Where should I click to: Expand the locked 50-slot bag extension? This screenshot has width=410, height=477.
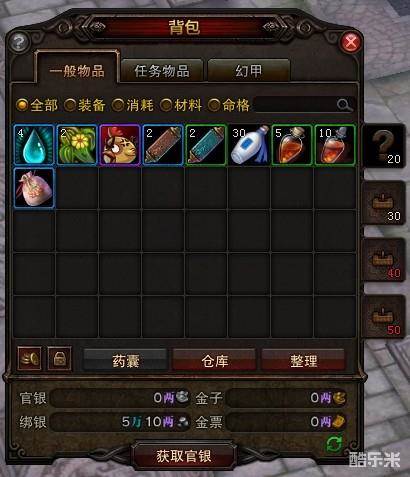(384, 317)
